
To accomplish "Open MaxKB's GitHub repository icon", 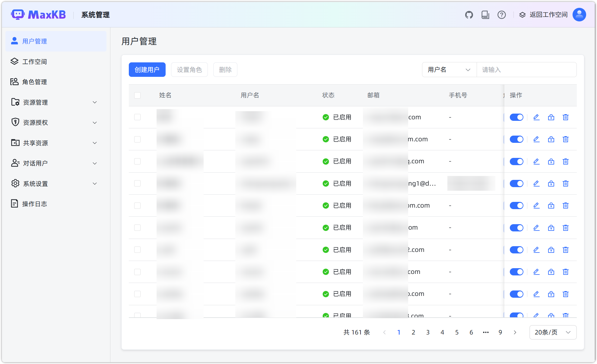I will pyautogui.click(x=469, y=14).
